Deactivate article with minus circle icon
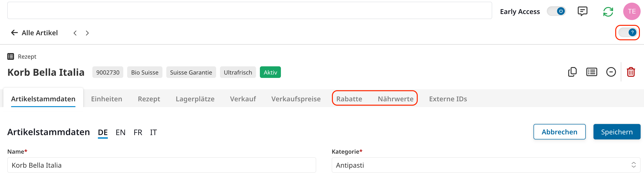 (611, 72)
